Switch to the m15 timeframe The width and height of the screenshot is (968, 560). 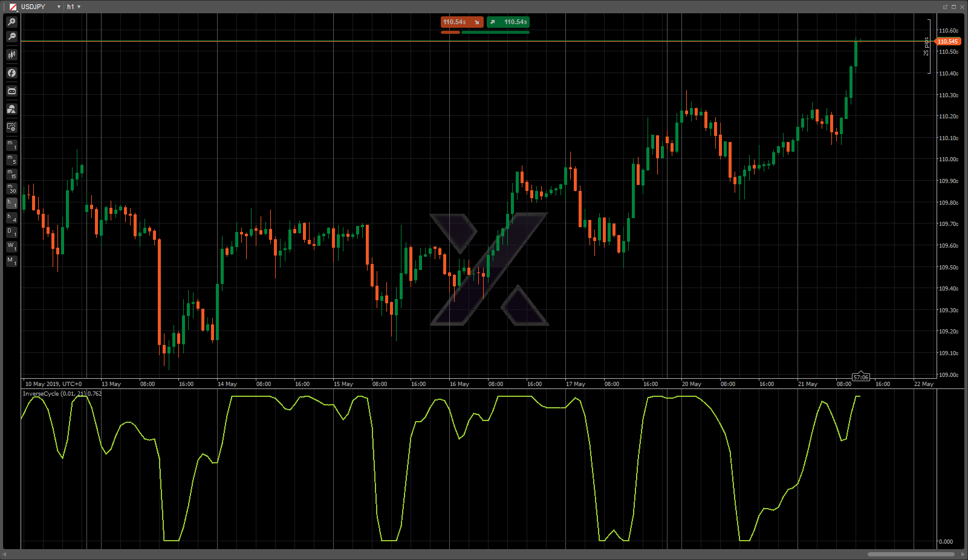pyautogui.click(x=11, y=174)
